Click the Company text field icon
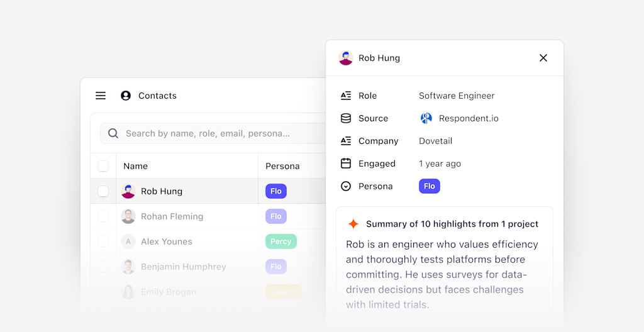The image size is (644, 332). [346, 141]
